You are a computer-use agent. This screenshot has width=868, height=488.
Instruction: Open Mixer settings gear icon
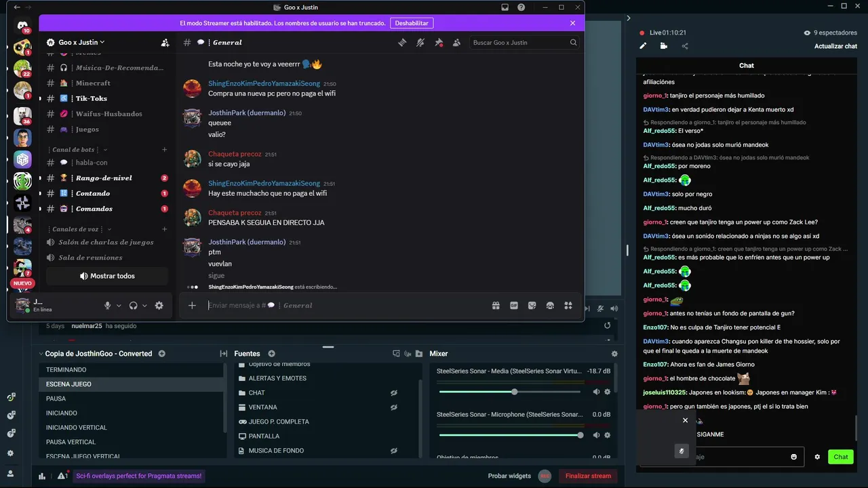(614, 354)
